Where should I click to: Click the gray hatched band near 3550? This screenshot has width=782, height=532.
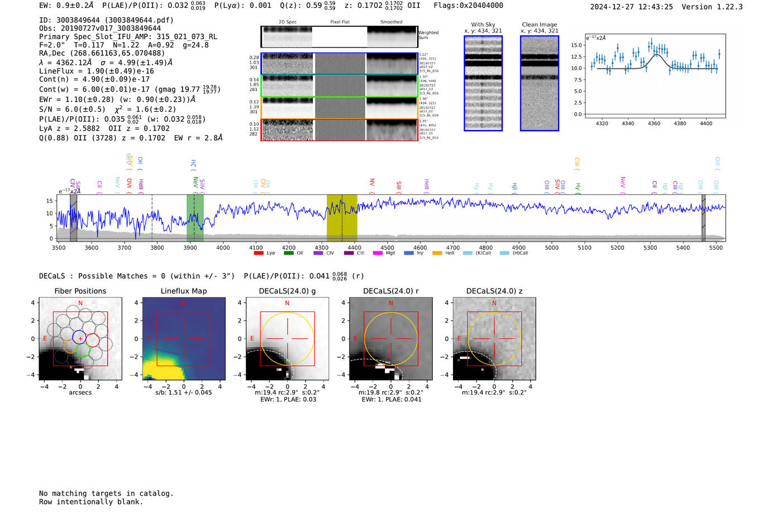pyautogui.click(x=73, y=218)
